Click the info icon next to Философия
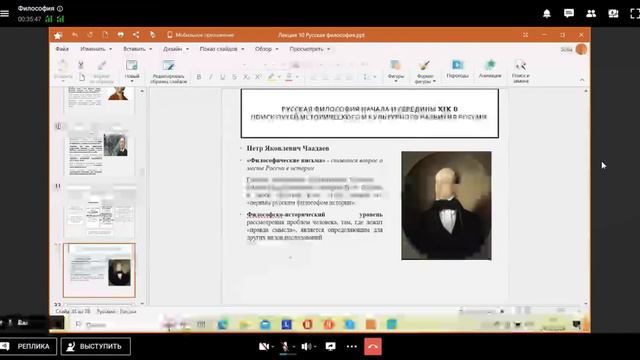 click(x=60, y=8)
